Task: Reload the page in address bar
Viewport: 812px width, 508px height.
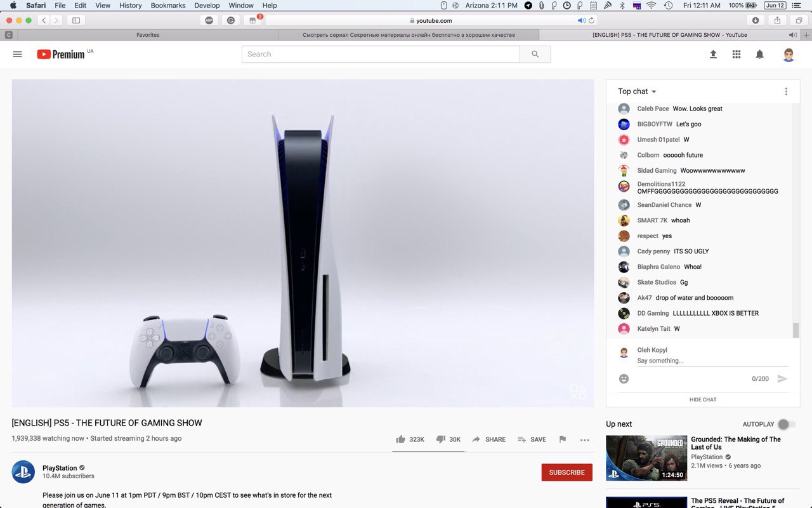Action: tap(591, 20)
